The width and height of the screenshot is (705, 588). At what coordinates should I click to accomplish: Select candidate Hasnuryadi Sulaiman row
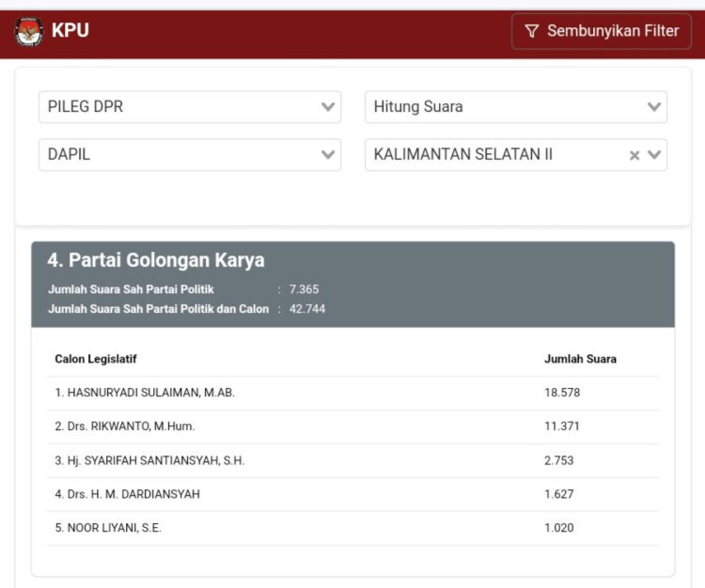(145, 393)
